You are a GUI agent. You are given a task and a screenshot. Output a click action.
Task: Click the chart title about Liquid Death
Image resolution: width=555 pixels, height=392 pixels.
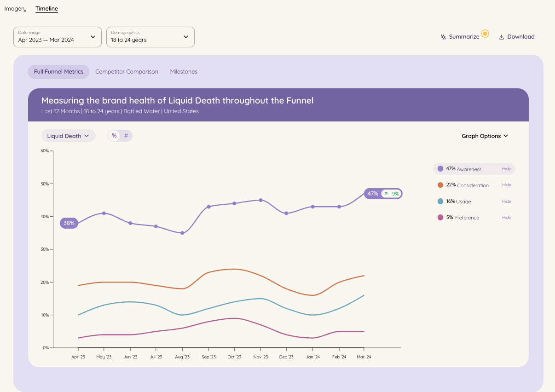pos(177,100)
